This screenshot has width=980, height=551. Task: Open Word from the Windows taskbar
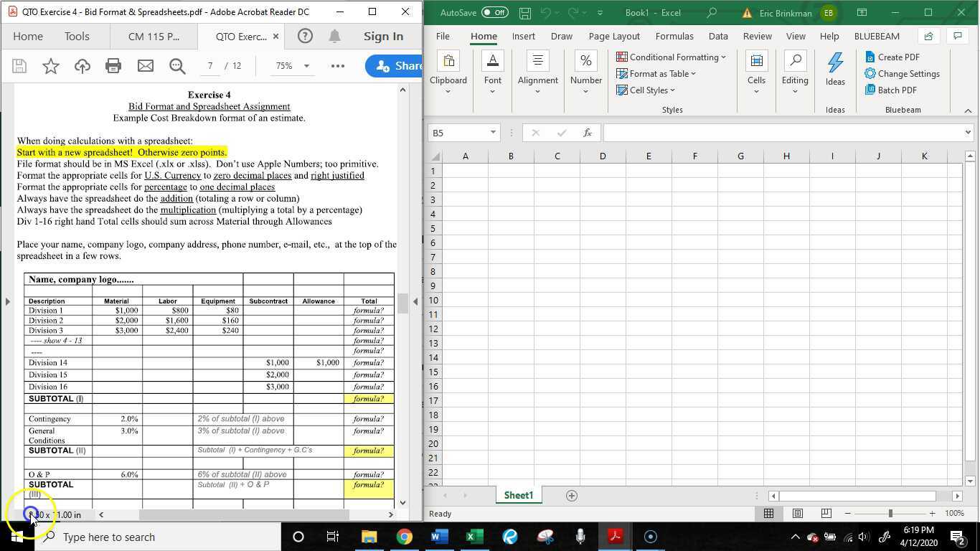click(x=439, y=537)
